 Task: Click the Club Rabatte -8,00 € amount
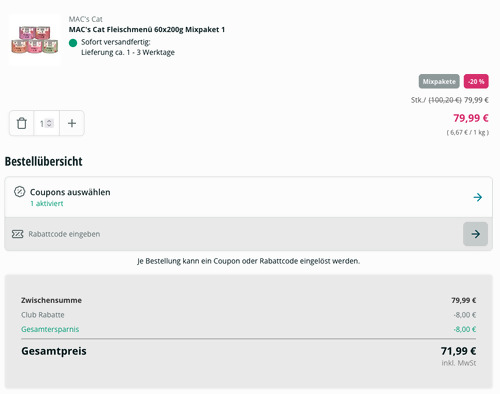[465, 315]
